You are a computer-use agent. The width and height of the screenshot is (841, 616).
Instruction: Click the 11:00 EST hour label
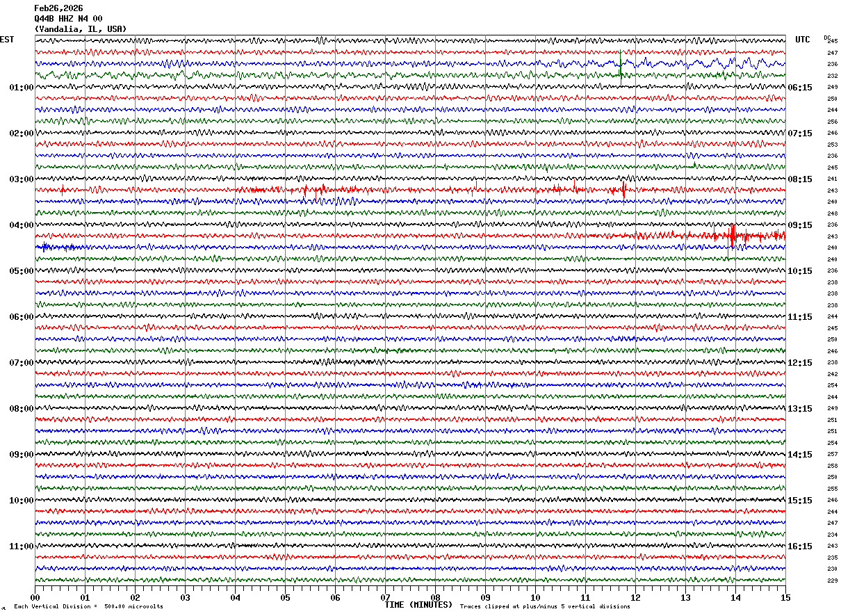coord(22,546)
